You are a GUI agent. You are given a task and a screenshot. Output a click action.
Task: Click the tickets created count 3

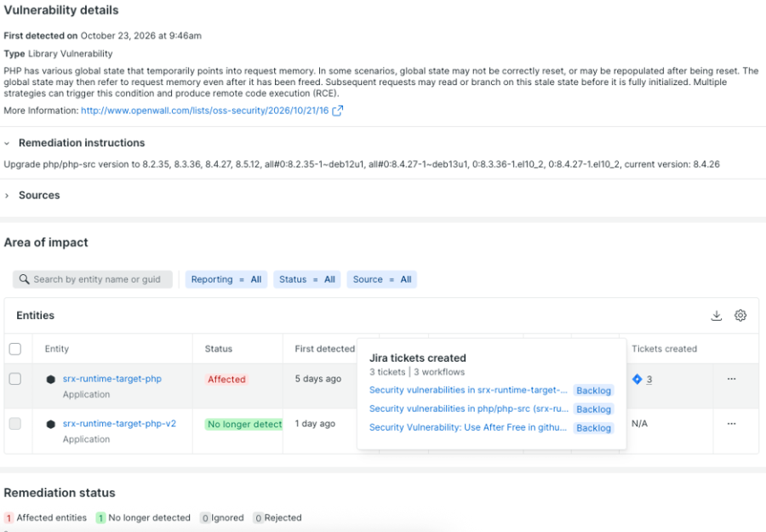[x=649, y=380]
